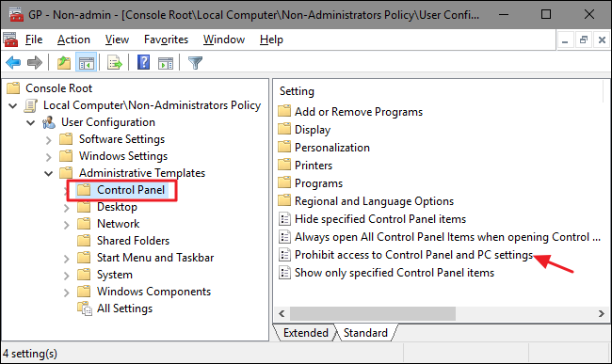This screenshot has height=364, width=612.
Task: Collapse the Administrative Templates node
Action: (x=48, y=173)
